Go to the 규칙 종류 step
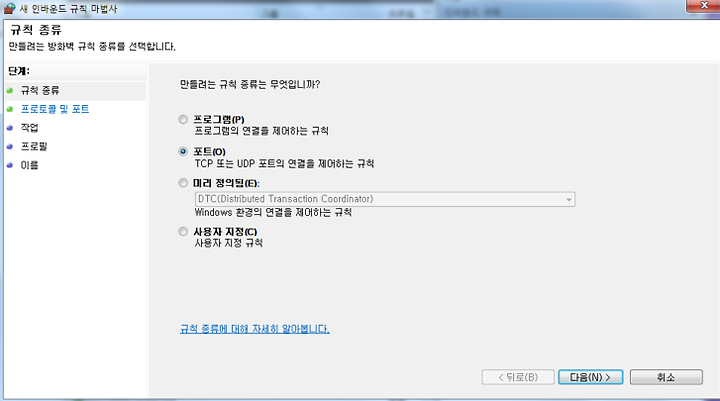 (x=40, y=90)
